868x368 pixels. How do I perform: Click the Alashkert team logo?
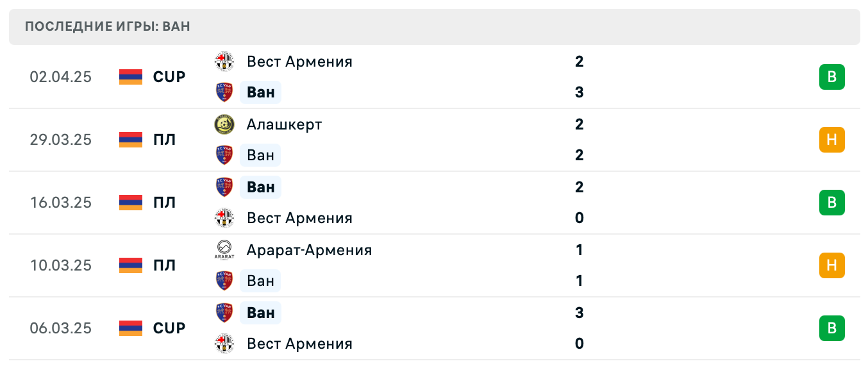[224, 124]
